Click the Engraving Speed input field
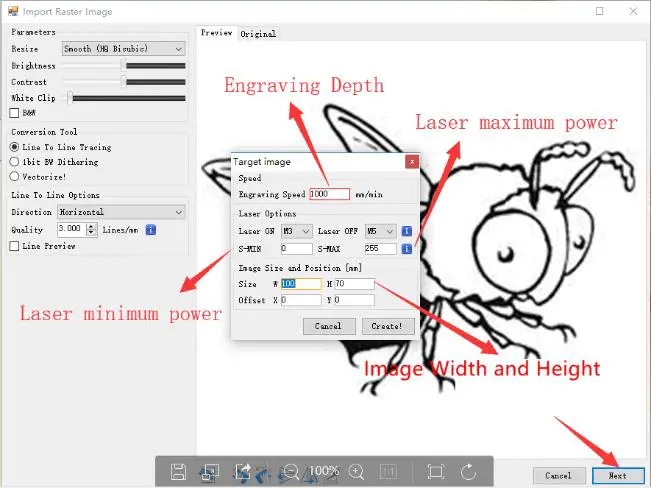The image size is (651, 488). 330,194
